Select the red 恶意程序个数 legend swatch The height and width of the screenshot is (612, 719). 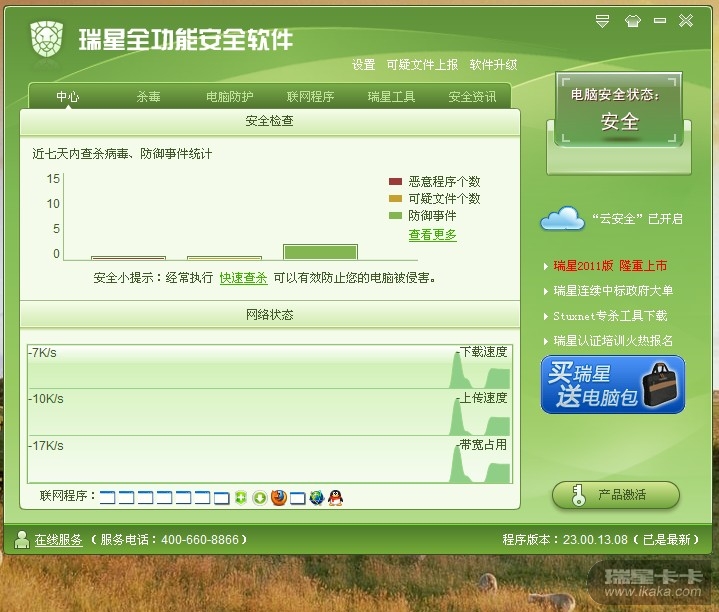coord(395,182)
